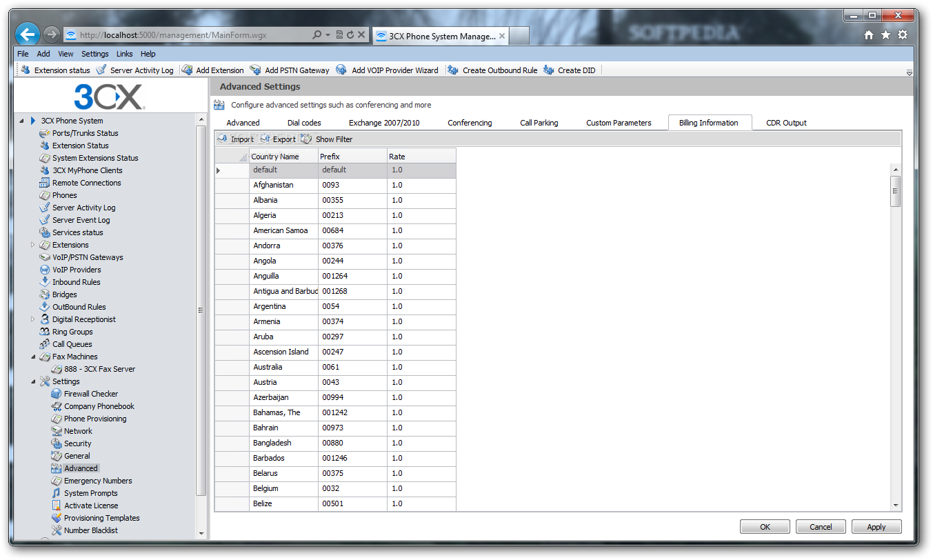Image resolution: width=933 pixels, height=560 pixels.
Task: Select the Activate License tree icon
Action: point(57,506)
